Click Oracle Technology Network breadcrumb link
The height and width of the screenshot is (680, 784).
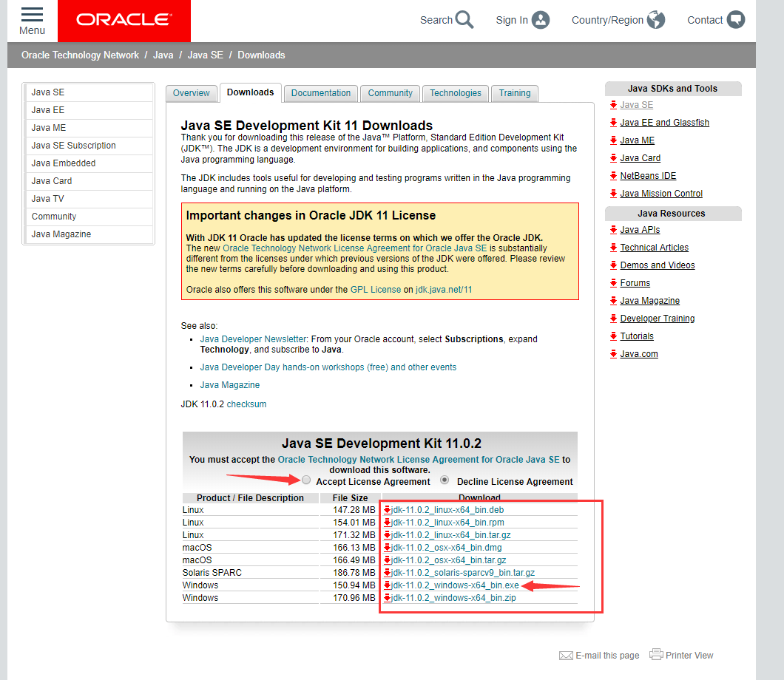(x=80, y=55)
